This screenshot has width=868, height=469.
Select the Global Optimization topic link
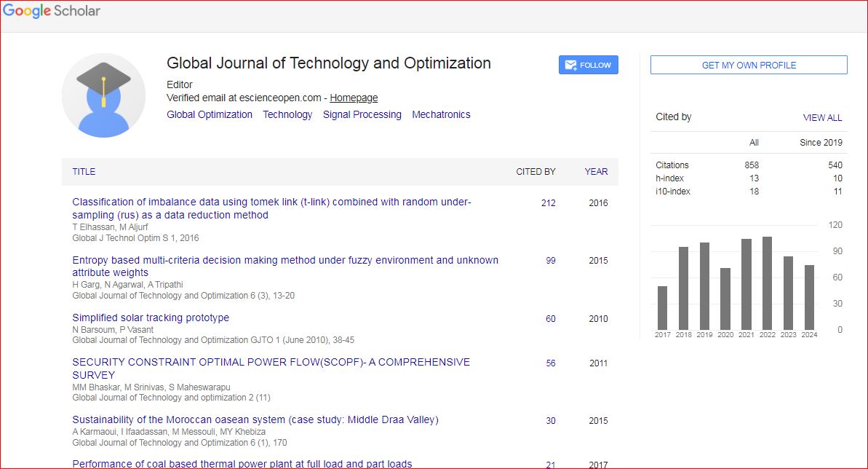pyautogui.click(x=210, y=114)
